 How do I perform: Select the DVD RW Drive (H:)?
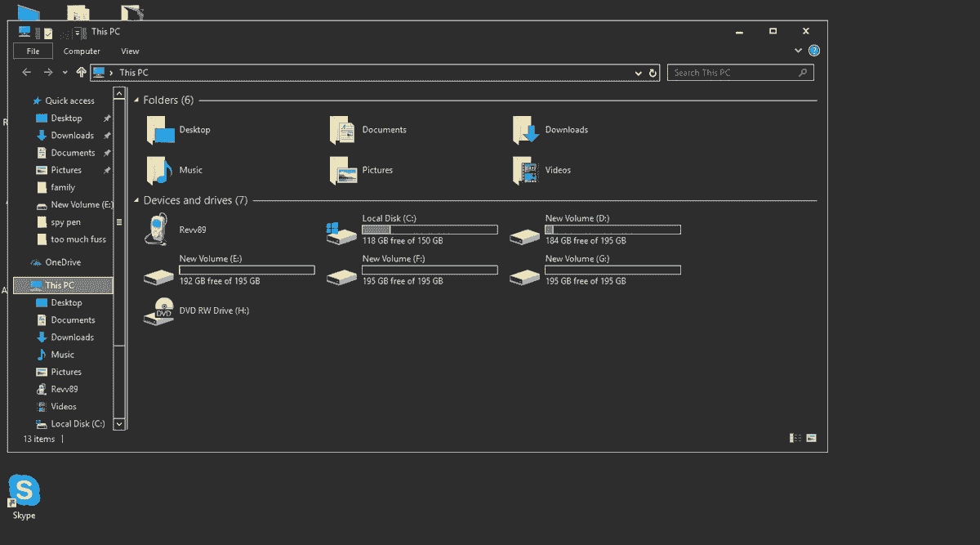[x=158, y=310]
